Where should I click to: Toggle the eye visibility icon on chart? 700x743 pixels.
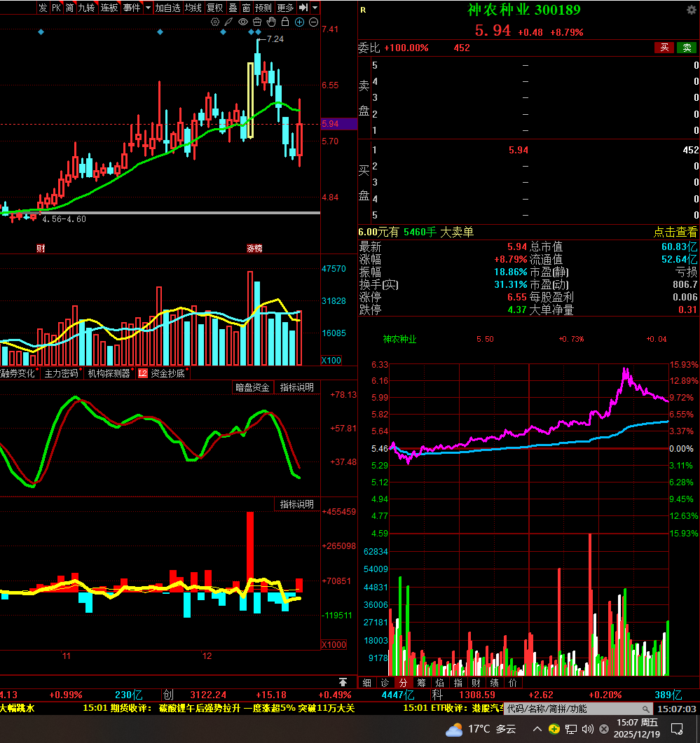click(x=243, y=22)
